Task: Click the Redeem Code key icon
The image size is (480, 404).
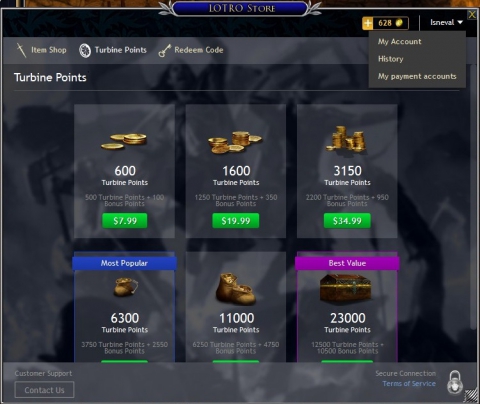Action: tap(165, 51)
